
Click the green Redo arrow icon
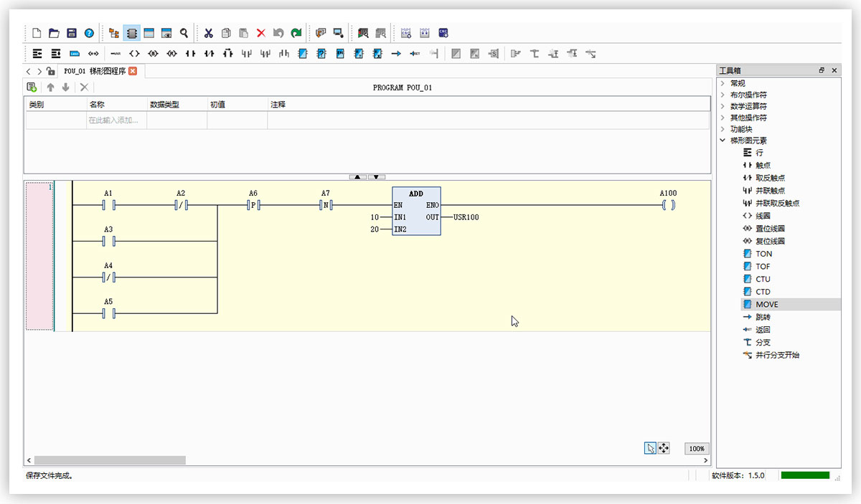[296, 33]
